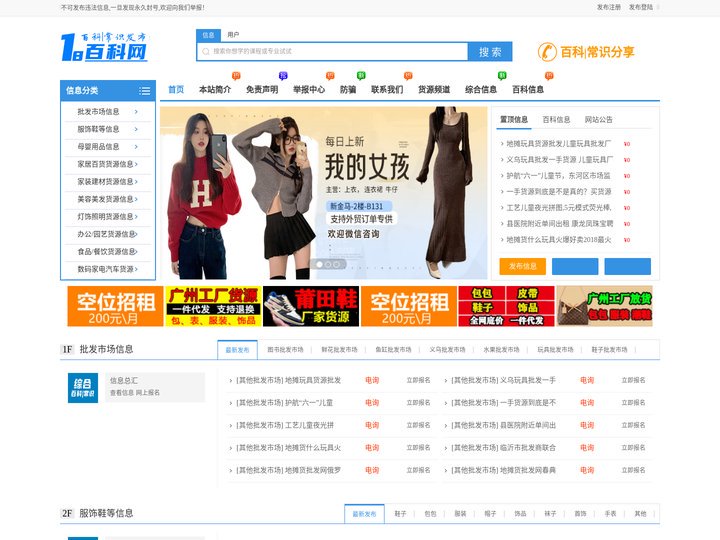Open 本站简介 from the navigation bar

coord(215,90)
